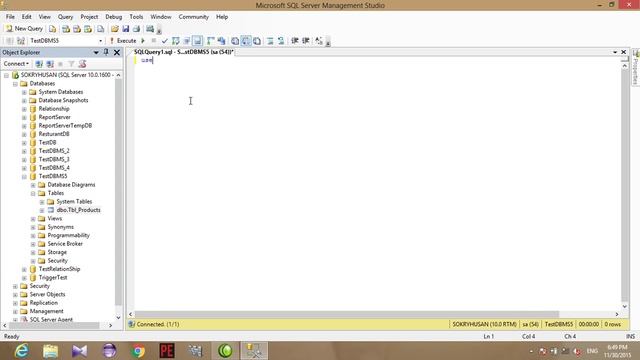Open the active files dropdown arrow
This screenshot has height=360, width=640.
pyautogui.click(x=615, y=52)
